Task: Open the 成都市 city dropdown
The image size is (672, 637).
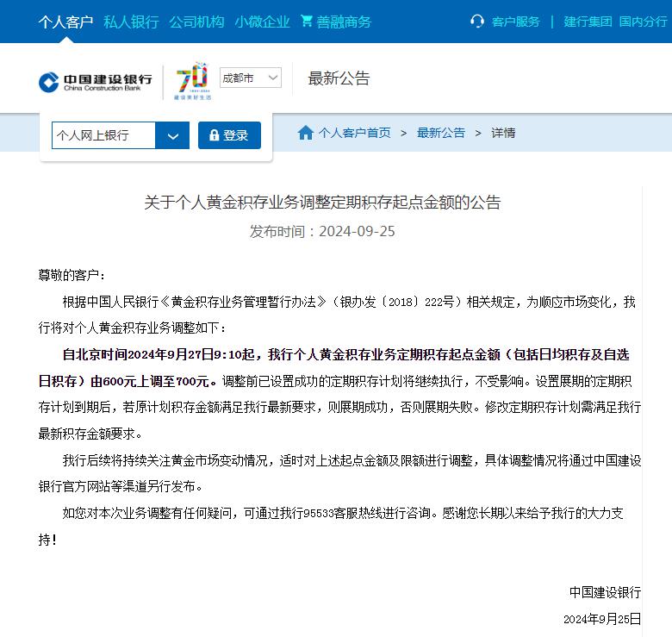Action: click(251, 78)
